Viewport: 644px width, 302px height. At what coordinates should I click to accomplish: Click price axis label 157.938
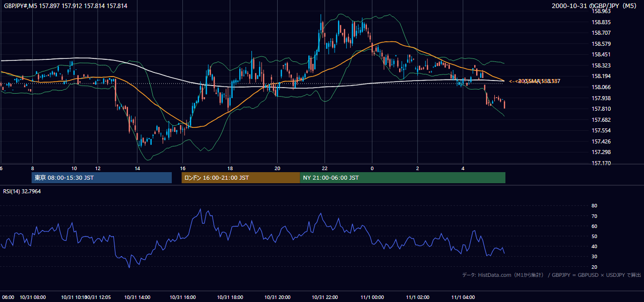601,98
